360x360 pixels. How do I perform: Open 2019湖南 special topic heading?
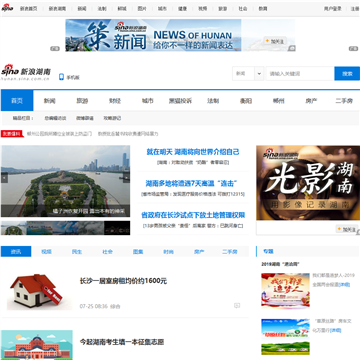point(280,264)
